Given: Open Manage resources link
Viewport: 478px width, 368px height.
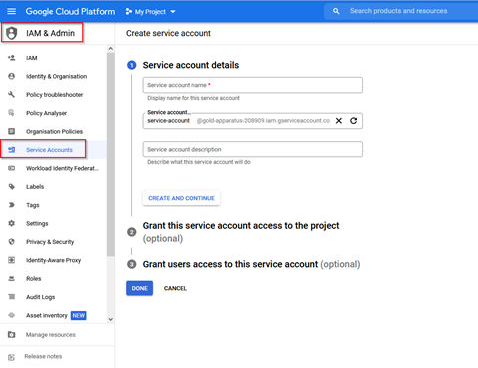Looking at the screenshot, I should 51,334.
